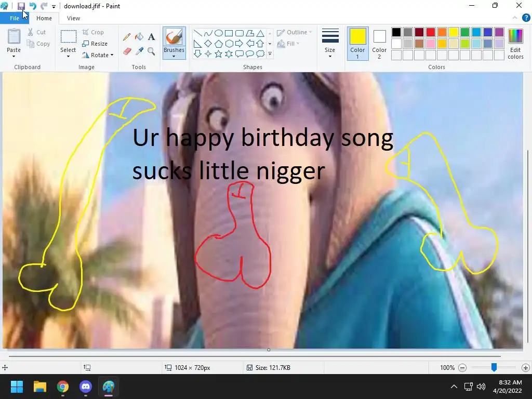Select the Magnifier tool

[x=151, y=51]
